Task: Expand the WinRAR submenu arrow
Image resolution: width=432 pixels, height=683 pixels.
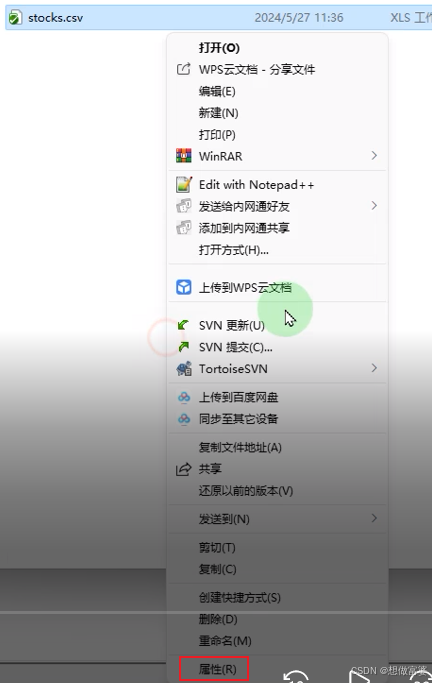Action: [374, 156]
